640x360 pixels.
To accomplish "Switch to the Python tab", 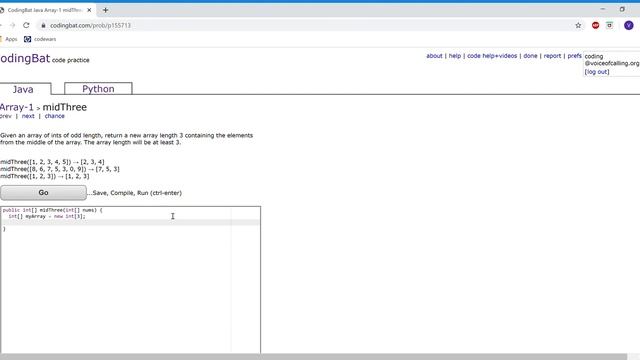I will [98, 89].
